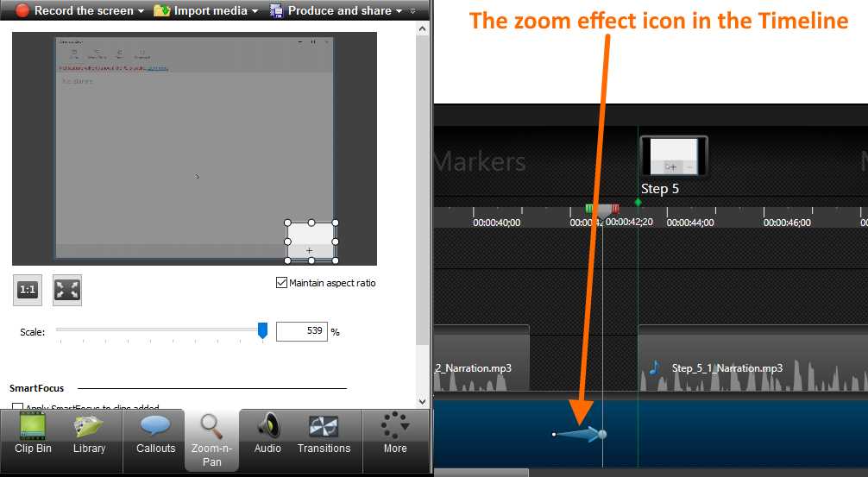
Task: Click the scroll up arrow in task pane
Action: pyautogui.click(x=423, y=29)
